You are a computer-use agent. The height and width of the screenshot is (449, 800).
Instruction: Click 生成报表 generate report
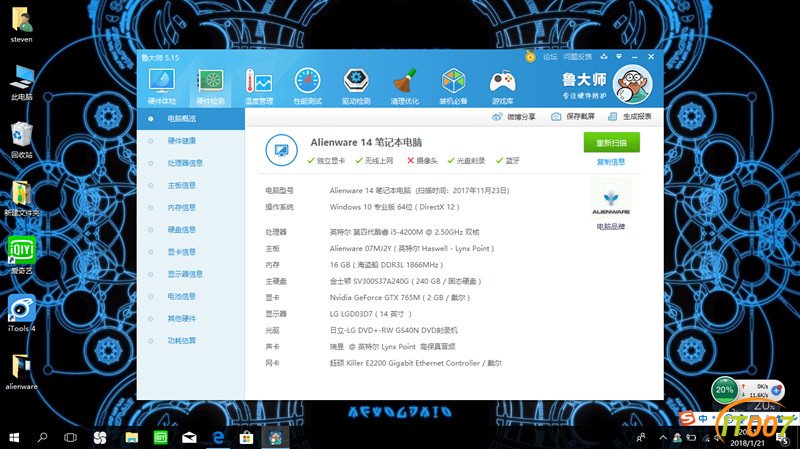(630, 117)
